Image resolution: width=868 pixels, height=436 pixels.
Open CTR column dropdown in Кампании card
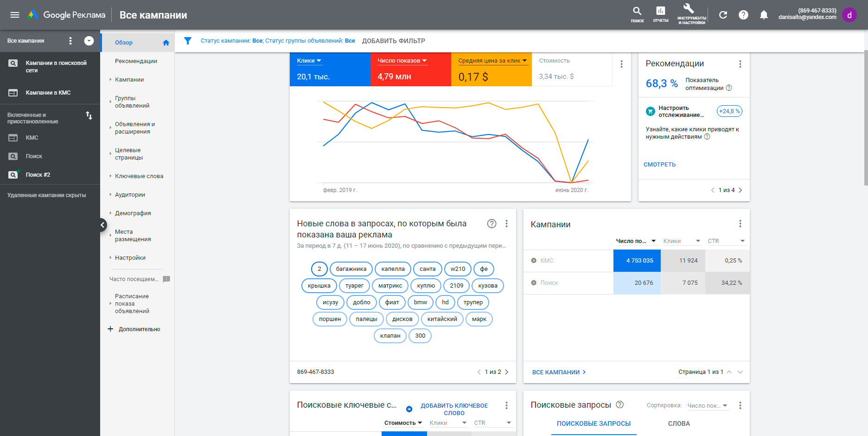(x=726, y=241)
